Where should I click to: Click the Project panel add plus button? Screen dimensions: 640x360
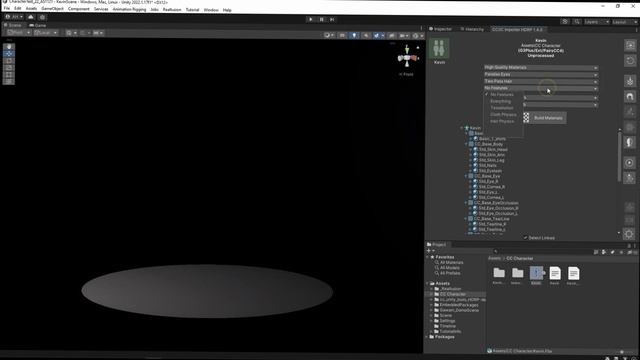click(x=429, y=251)
